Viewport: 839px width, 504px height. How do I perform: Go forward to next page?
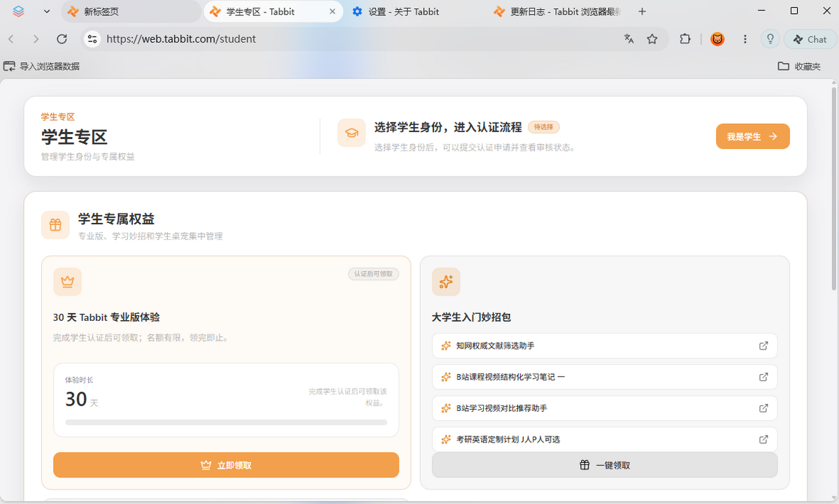[x=36, y=39]
